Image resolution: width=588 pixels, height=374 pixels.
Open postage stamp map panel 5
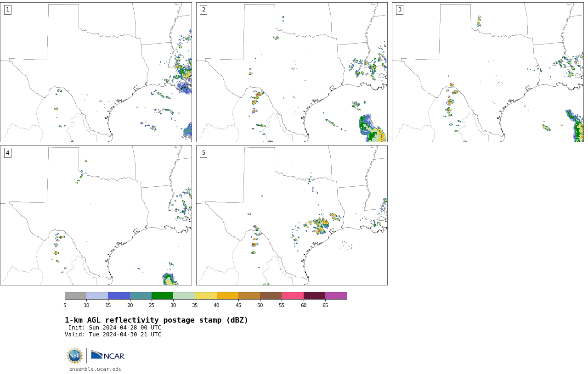pos(292,215)
